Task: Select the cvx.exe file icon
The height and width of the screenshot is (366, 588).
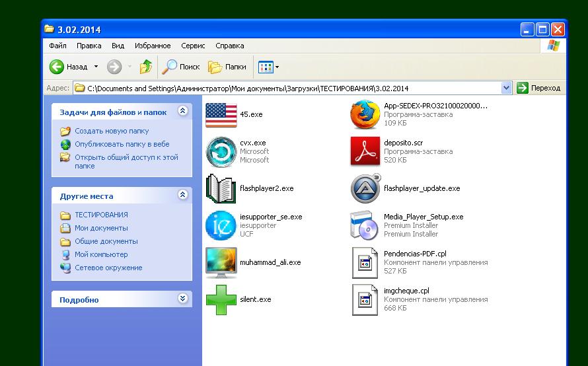Action: [x=221, y=151]
